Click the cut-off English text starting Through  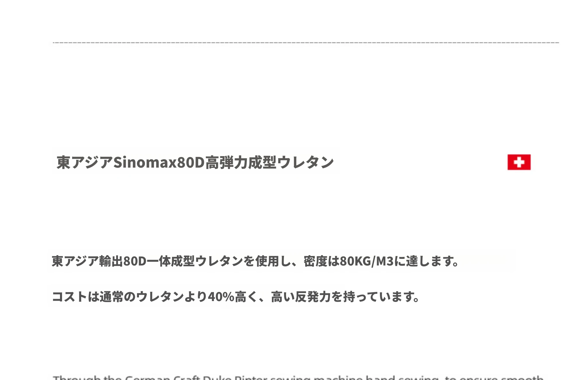[298, 377]
